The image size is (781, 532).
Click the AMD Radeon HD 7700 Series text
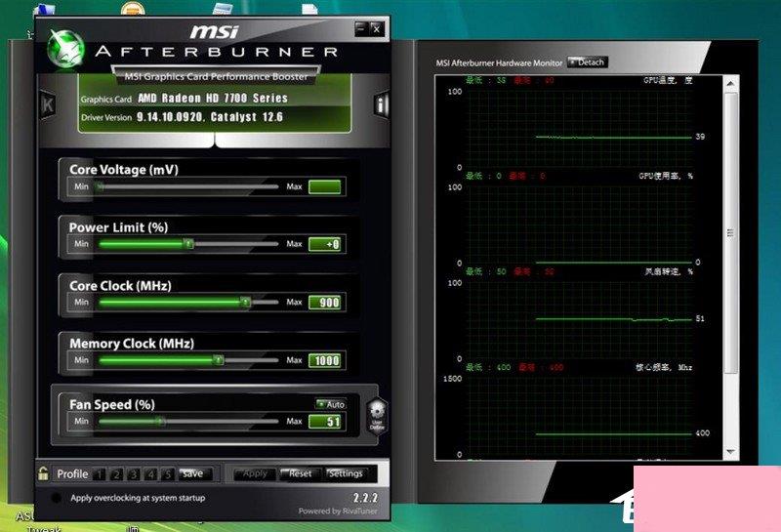[x=213, y=99]
